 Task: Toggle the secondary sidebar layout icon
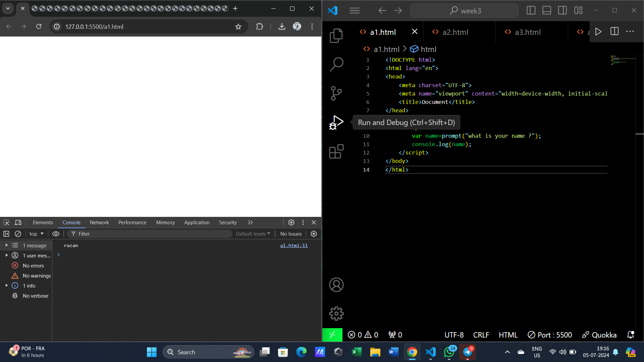(562, 10)
